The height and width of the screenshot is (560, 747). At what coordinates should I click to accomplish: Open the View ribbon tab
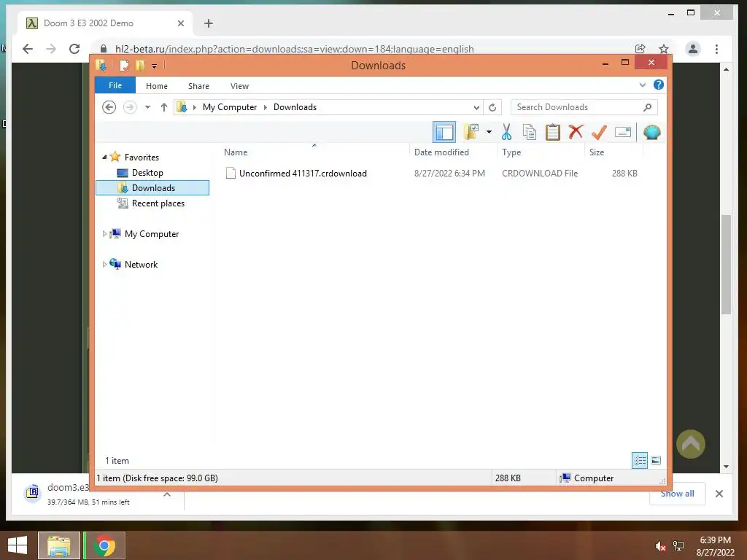pos(239,86)
